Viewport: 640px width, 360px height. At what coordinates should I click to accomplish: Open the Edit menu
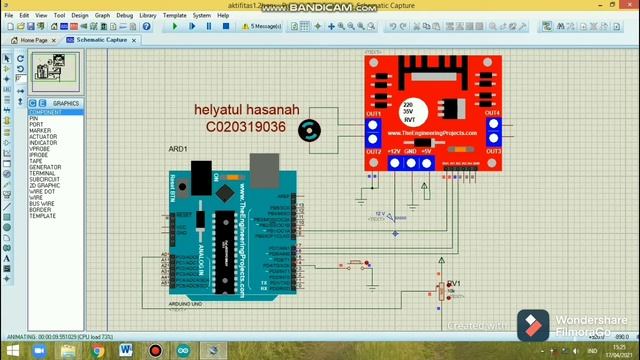[x=24, y=16]
